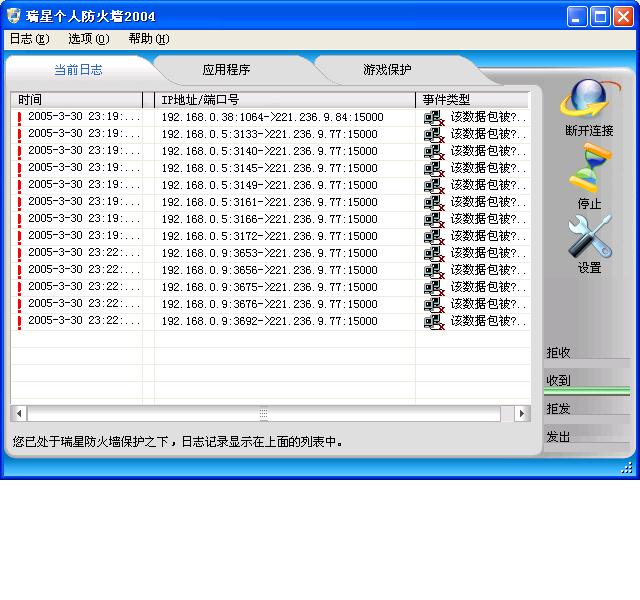The width and height of the screenshot is (640, 600).
Task: Click the horizontal scrollbar right arrow
Action: tap(522, 413)
